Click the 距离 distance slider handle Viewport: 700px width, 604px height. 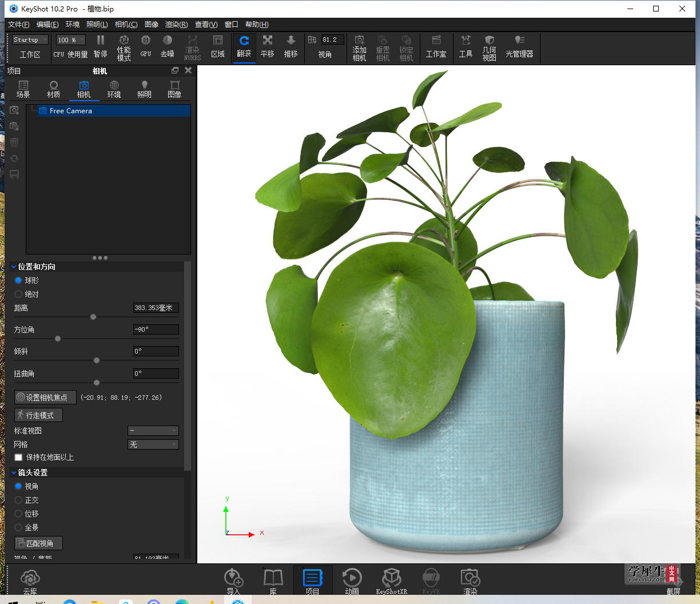coord(93,317)
